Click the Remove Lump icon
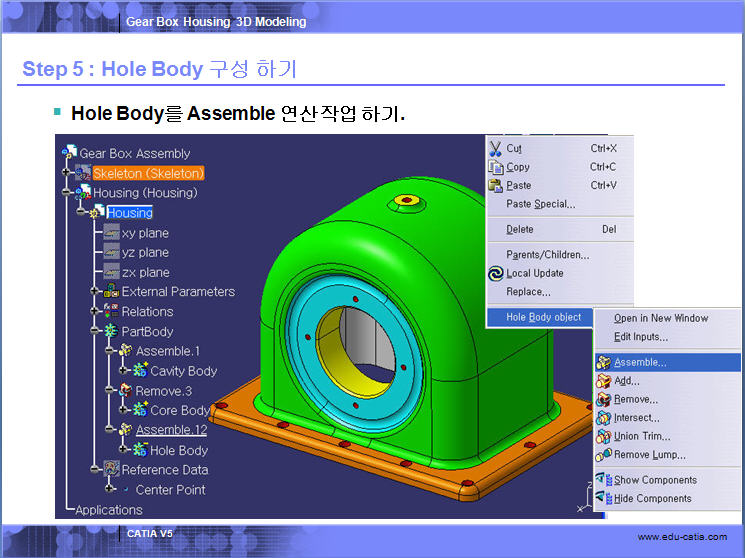The image size is (745, 558). click(x=603, y=455)
